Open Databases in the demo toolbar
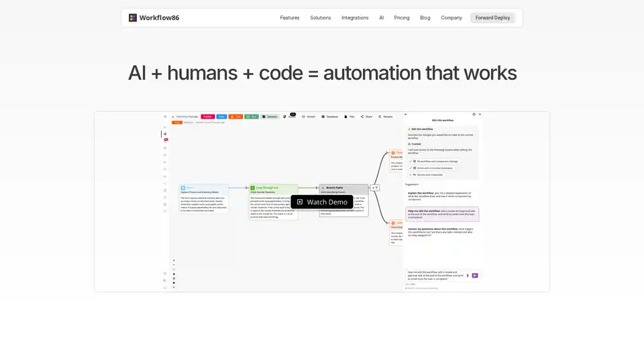This screenshot has width=644, height=362. pos(329,117)
